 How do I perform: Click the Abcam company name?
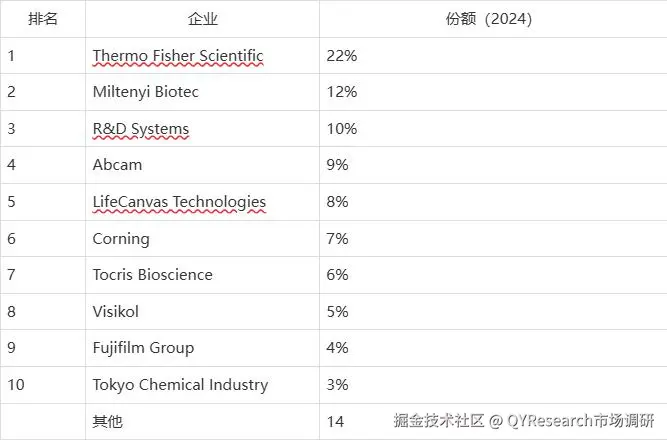[x=117, y=165]
